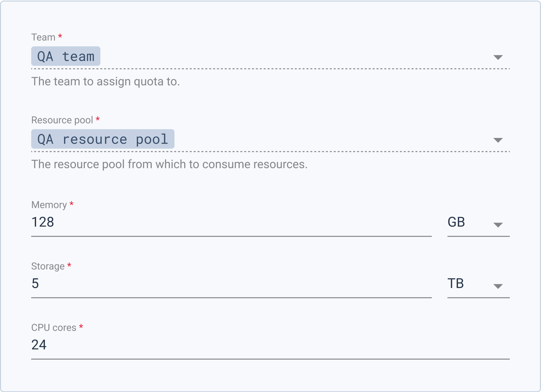The height and width of the screenshot is (392, 541).
Task: Open the Team dropdown arrow
Action: click(498, 57)
